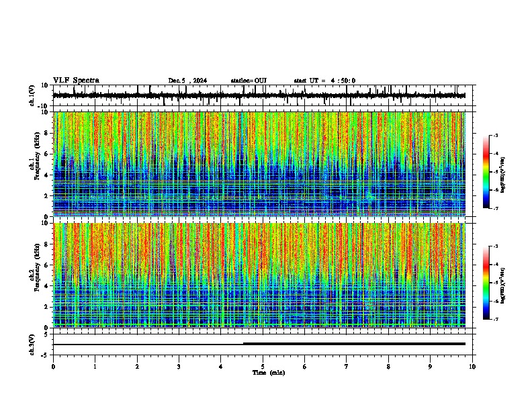Click inside the ch.1 spectrogram panel
532x411 pixels.
(x=263, y=164)
